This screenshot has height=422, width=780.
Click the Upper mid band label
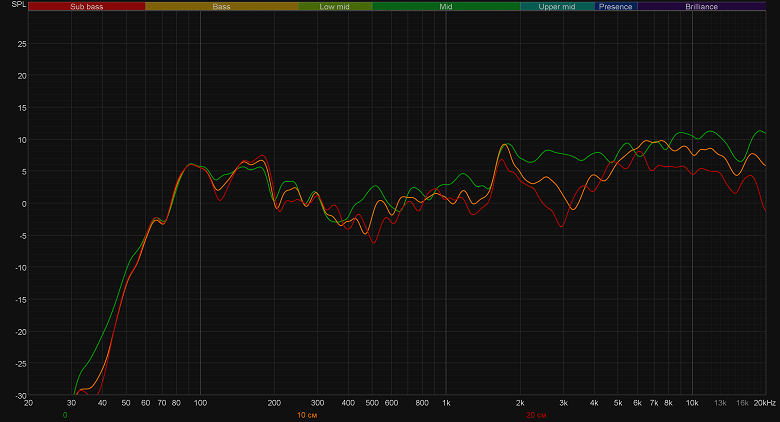point(557,6)
